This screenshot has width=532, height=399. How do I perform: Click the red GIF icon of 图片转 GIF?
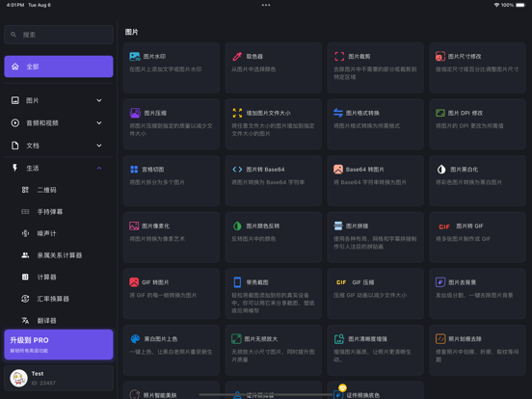click(444, 226)
